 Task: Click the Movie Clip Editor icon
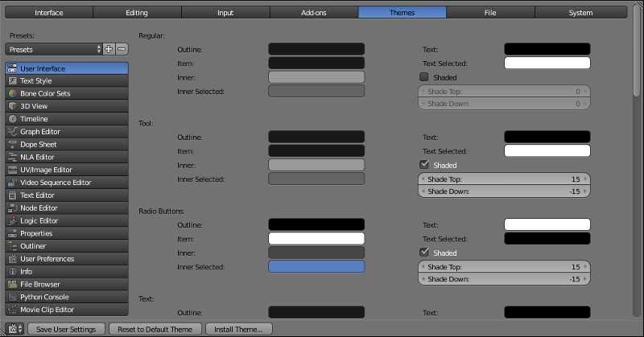[x=13, y=310]
